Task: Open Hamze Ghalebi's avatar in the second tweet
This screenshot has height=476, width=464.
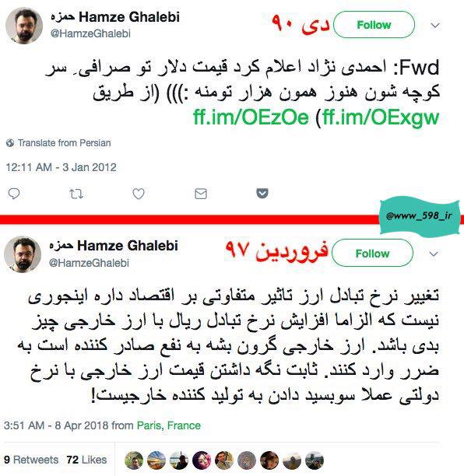Action: (23, 254)
